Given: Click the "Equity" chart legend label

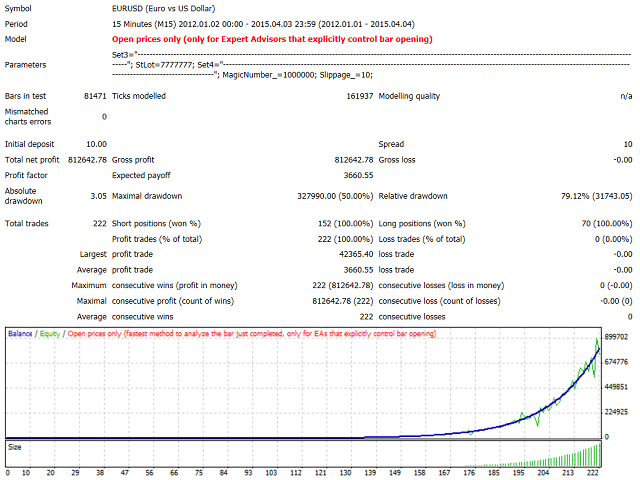Looking at the screenshot, I should (x=50, y=334).
